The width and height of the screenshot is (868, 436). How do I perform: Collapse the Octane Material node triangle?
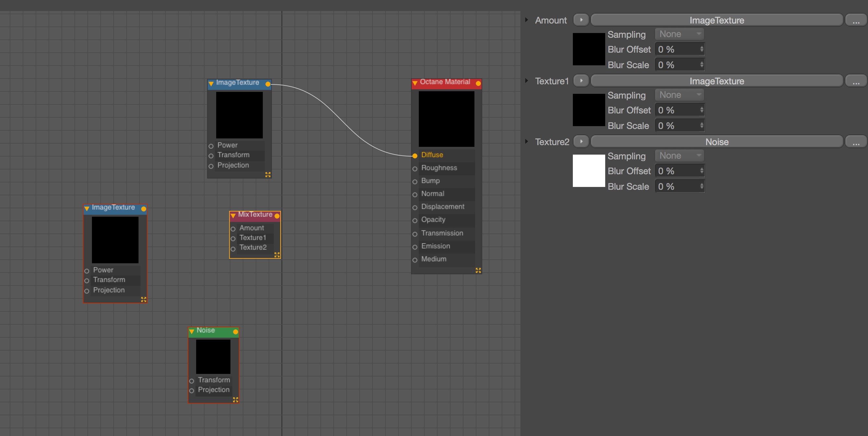415,83
